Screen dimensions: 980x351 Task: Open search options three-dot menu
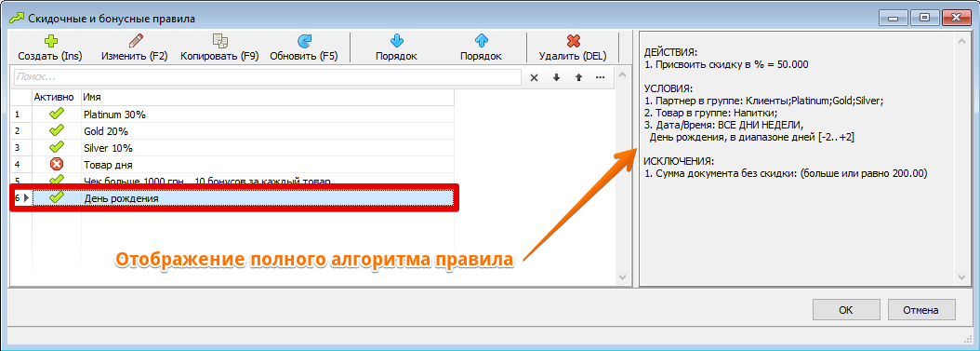click(x=600, y=77)
